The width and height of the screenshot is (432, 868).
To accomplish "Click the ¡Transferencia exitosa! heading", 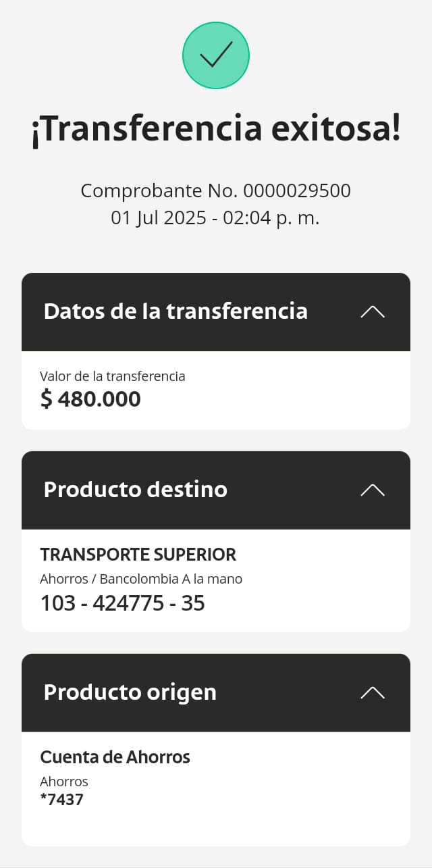I will [216, 129].
